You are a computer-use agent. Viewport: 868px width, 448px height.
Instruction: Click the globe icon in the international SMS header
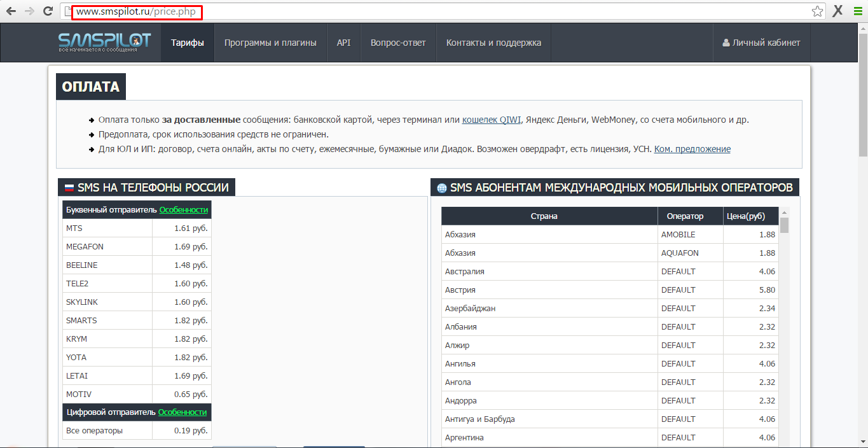point(442,188)
